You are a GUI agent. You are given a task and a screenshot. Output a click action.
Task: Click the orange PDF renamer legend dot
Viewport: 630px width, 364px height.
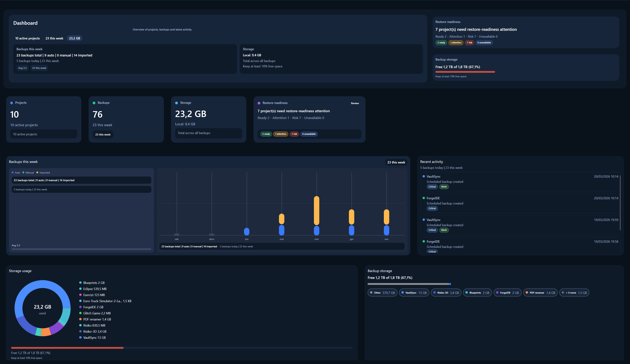pyautogui.click(x=80, y=319)
